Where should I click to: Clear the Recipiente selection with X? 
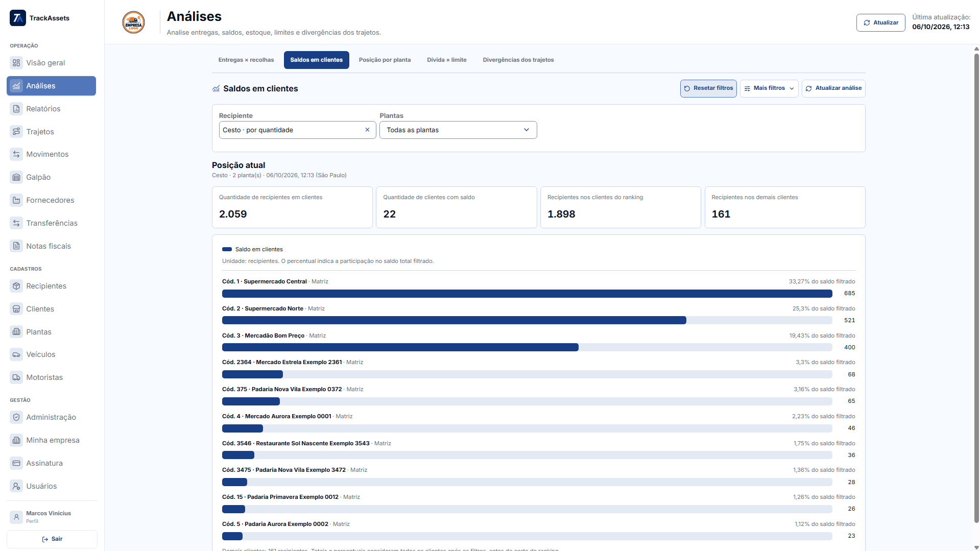(x=367, y=130)
